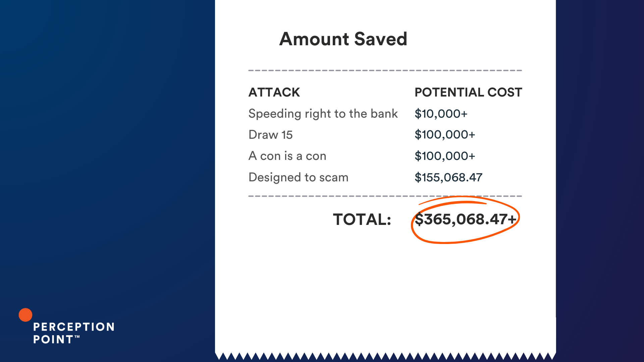Screen dimensions: 644x362
Task: Click the $155,068.47 cost value
Action: click(x=449, y=177)
